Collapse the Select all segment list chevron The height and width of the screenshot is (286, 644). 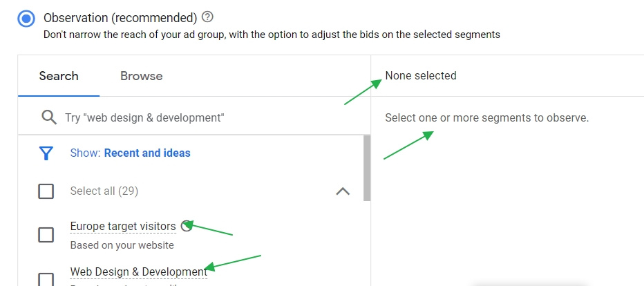(x=342, y=191)
